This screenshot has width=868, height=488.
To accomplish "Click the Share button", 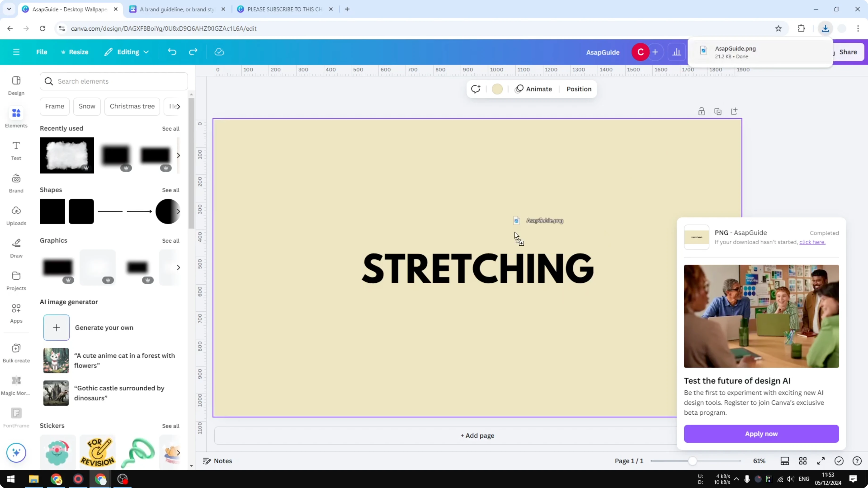I will coord(848,52).
